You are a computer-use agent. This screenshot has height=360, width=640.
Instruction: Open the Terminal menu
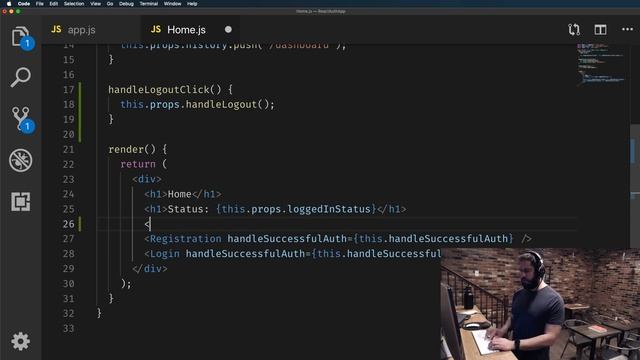pos(149,4)
